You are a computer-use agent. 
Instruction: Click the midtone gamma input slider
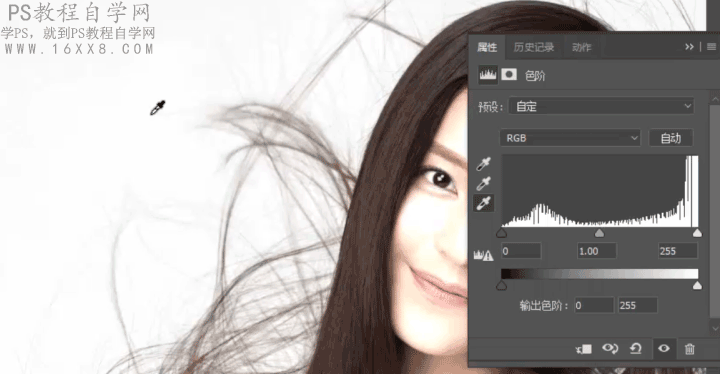(x=599, y=233)
